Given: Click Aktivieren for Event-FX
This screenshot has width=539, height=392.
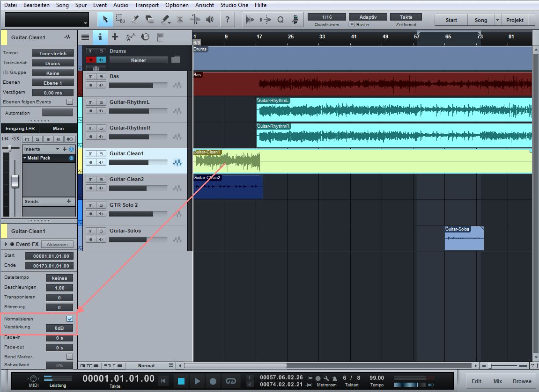Looking at the screenshot, I should (58, 244).
